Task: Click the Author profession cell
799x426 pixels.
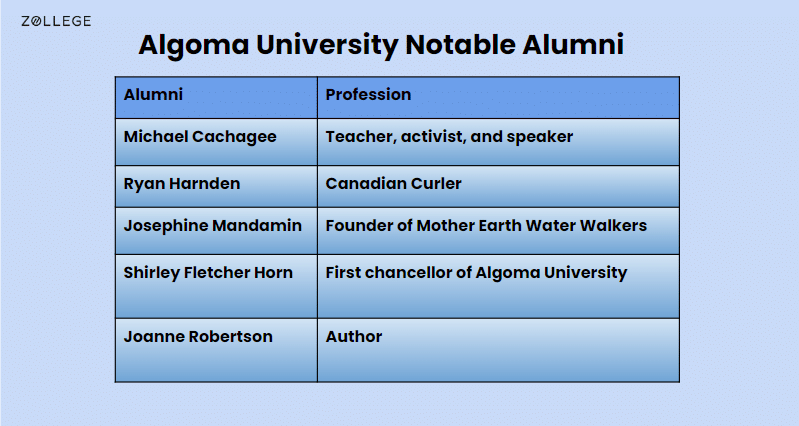Action: coord(498,350)
